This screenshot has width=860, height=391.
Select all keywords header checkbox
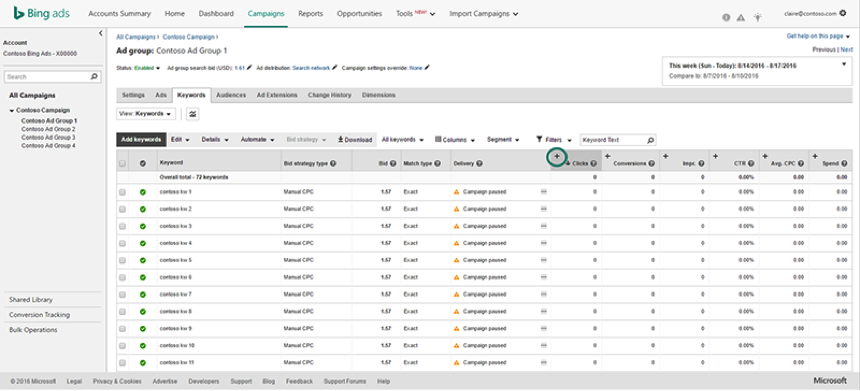pyautogui.click(x=122, y=163)
